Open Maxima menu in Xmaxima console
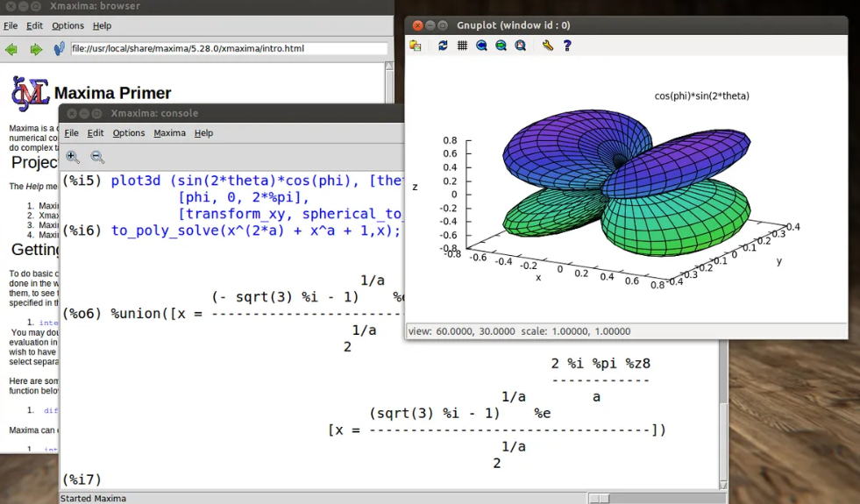The image size is (860, 504). 169,132
